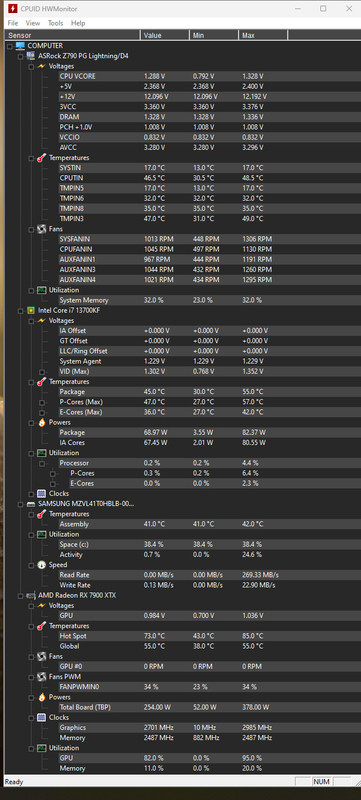Click the SAMSUNG drive icon
Image resolution: width=361 pixels, height=800 pixels.
click(31, 504)
